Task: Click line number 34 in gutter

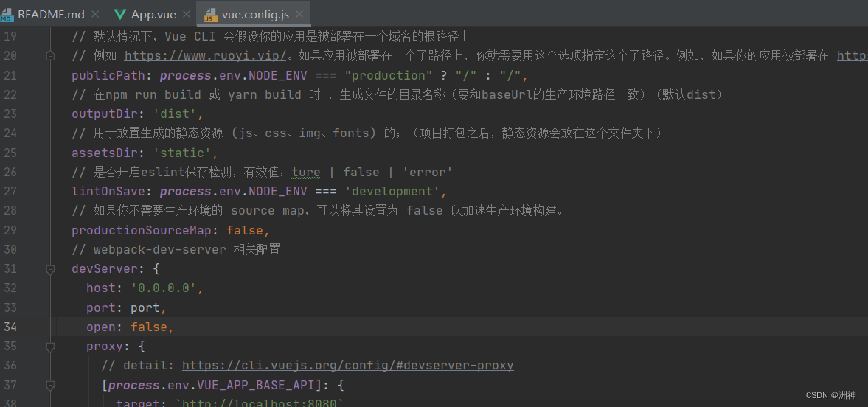Action: pyautogui.click(x=10, y=327)
